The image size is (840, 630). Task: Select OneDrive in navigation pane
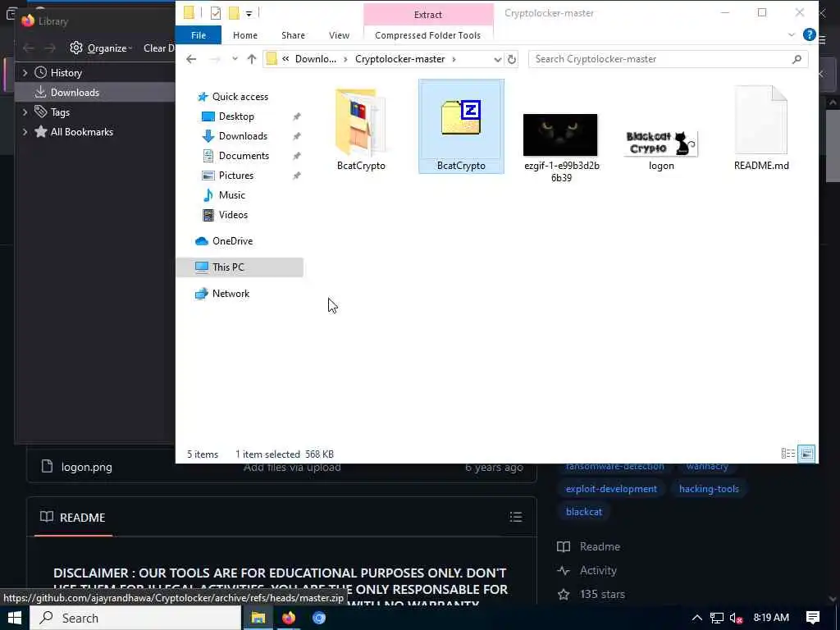click(232, 241)
